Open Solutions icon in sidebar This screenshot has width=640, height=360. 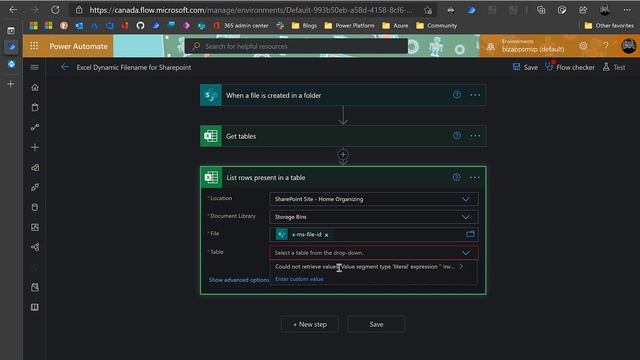click(35, 287)
